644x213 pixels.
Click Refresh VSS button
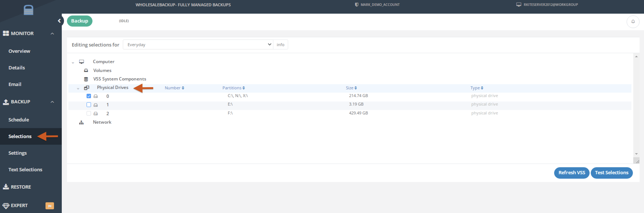pos(571,173)
